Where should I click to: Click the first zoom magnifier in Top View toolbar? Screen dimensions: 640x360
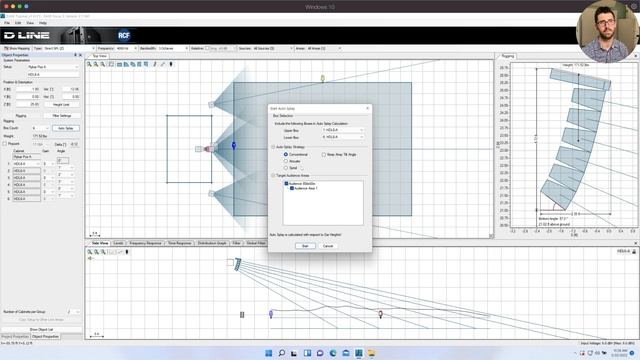[89, 64]
